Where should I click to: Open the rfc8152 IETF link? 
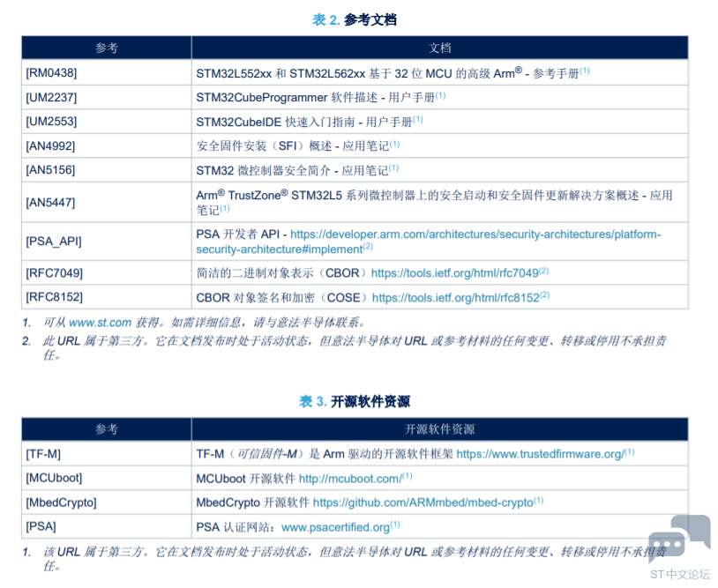(x=455, y=298)
